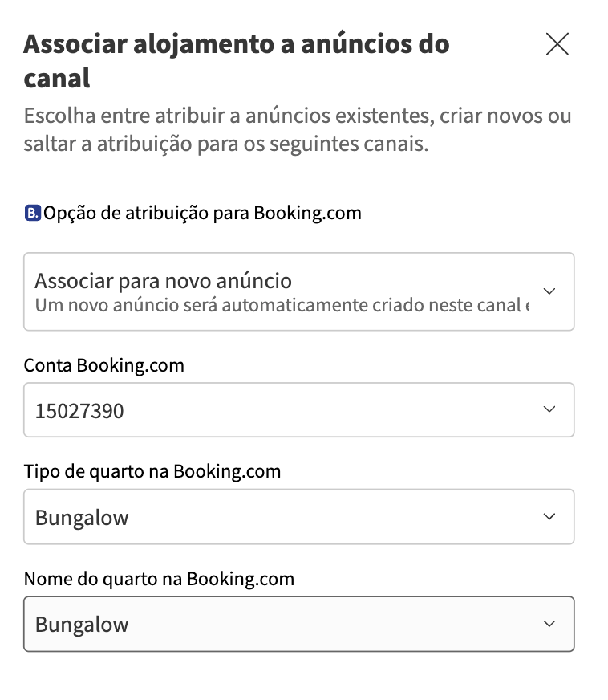The width and height of the screenshot is (608, 700).
Task: Click chevron arrow of Tipo de quarto field
Action: pyautogui.click(x=549, y=517)
